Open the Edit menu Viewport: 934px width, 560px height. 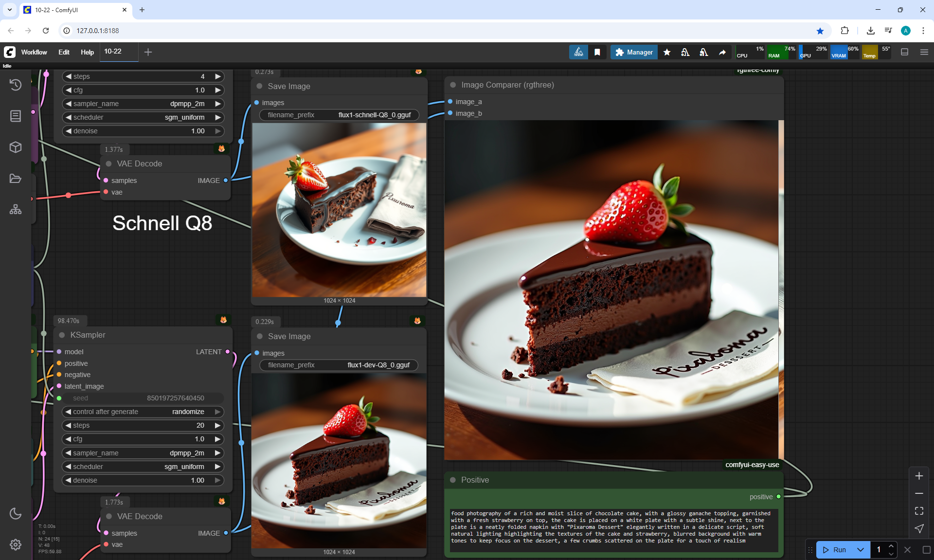click(64, 52)
